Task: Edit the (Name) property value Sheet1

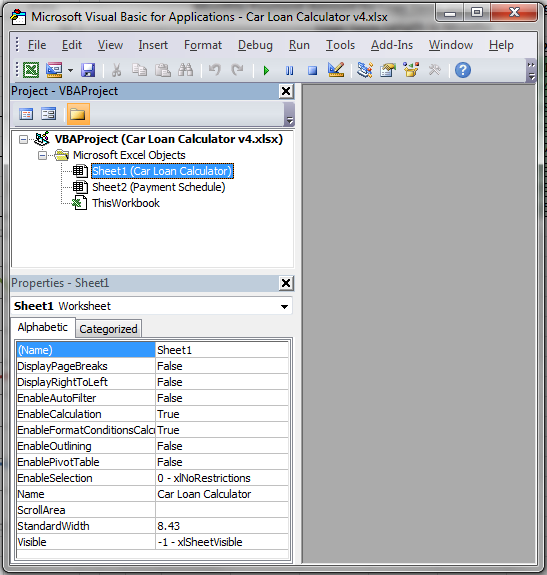Action: pyautogui.click(x=222, y=350)
